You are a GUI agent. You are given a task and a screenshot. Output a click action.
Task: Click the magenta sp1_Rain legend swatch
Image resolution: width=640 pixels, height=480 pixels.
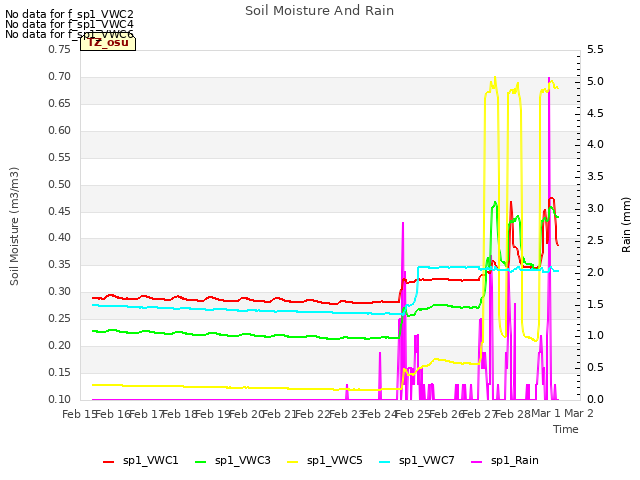pos(477,462)
